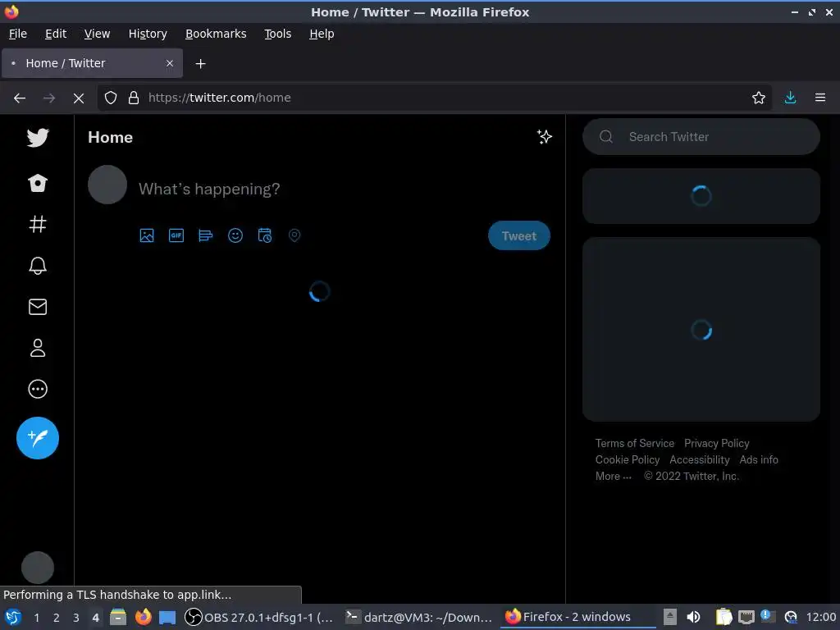Open the file manager taskbar launcher

click(118, 617)
